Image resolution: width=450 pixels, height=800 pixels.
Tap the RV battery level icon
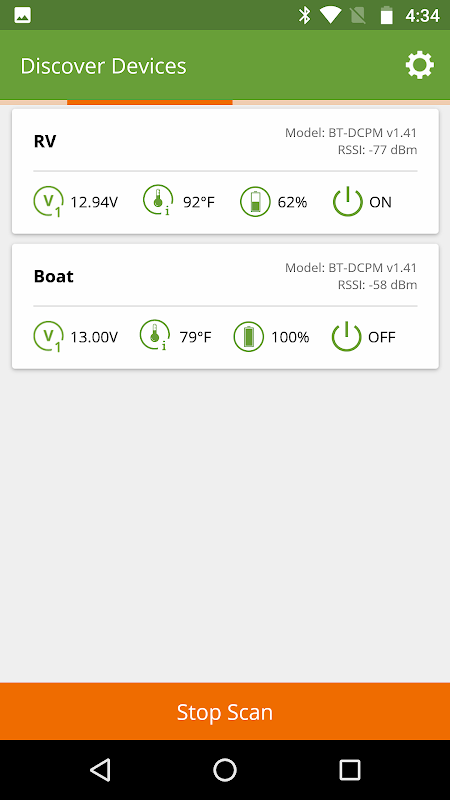(255, 202)
